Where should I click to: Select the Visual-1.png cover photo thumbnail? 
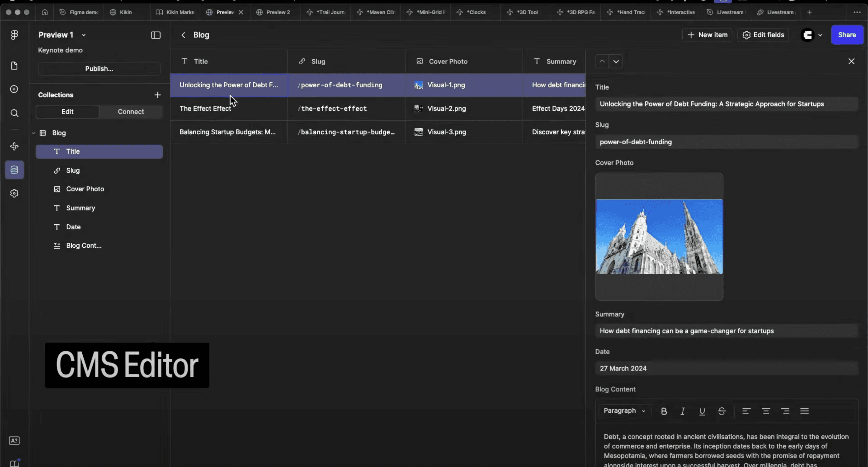point(419,85)
